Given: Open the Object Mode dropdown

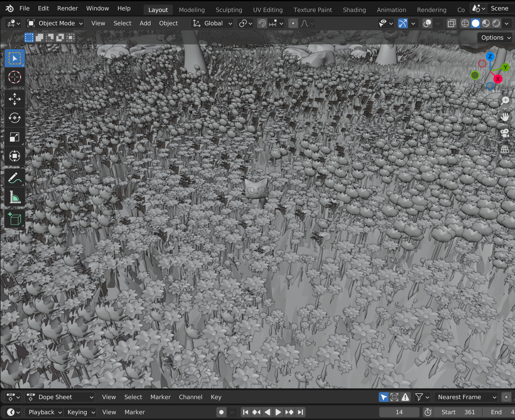Looking at the screenshot, I should click(x=55, y=23).
